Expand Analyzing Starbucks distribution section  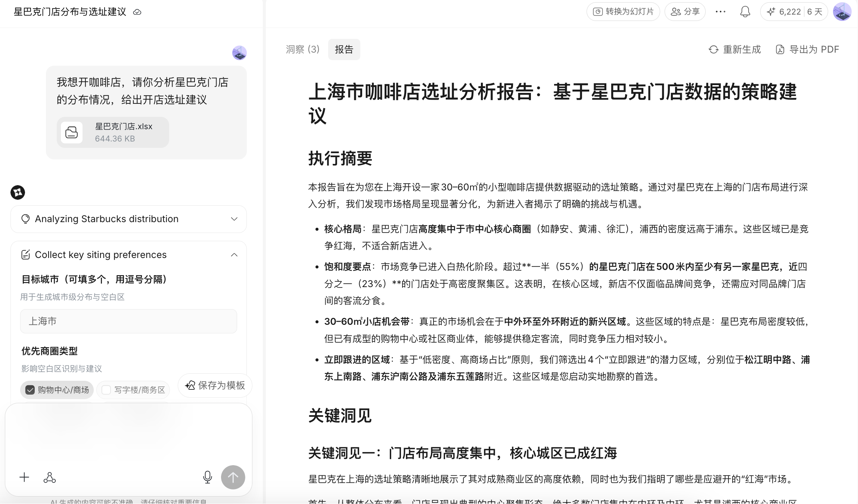click(234, 219)
